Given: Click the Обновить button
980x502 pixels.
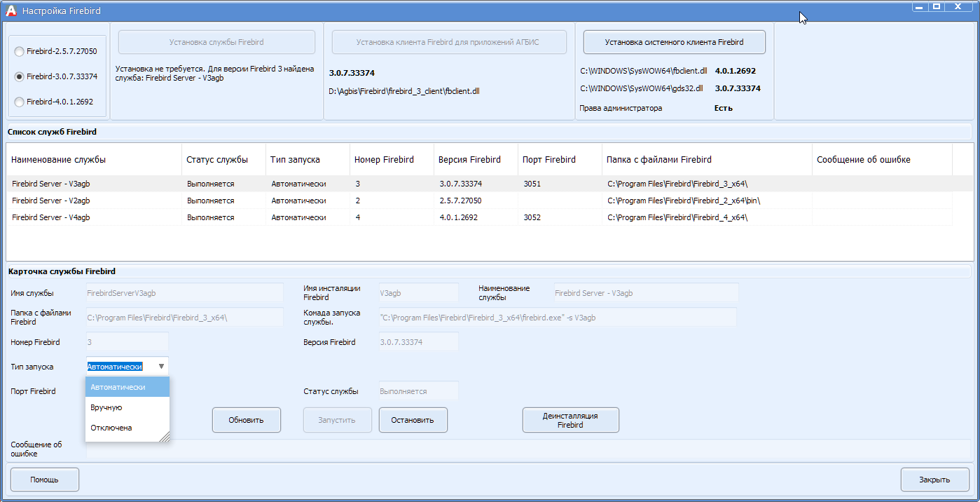Looking at the screenshot, I should (247, 420).
